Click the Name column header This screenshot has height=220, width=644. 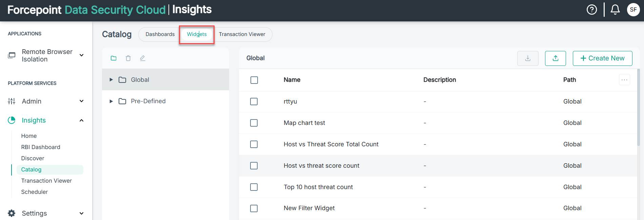292,80
